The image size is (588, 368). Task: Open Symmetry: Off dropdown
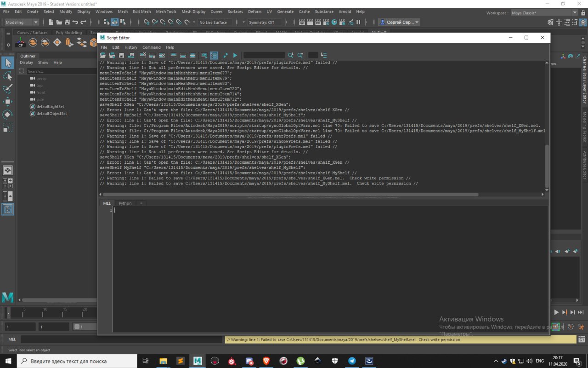click(x=264, y=22)
